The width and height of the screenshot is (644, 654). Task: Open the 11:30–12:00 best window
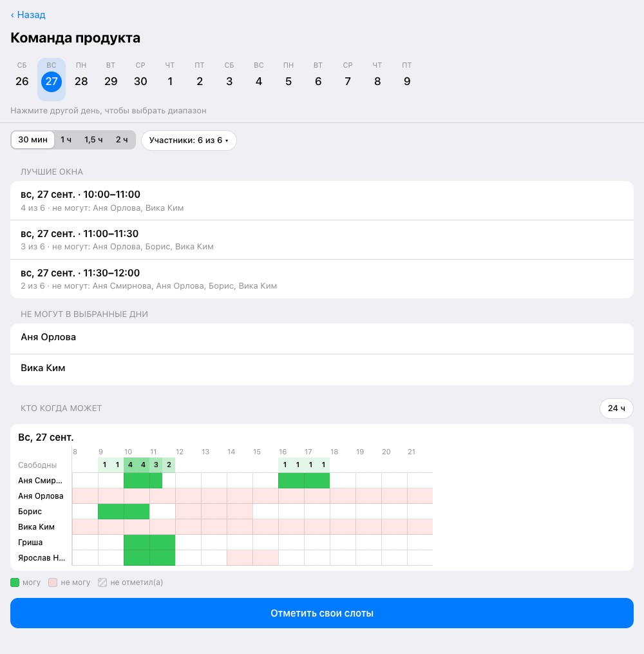click(x=322, y=279)
